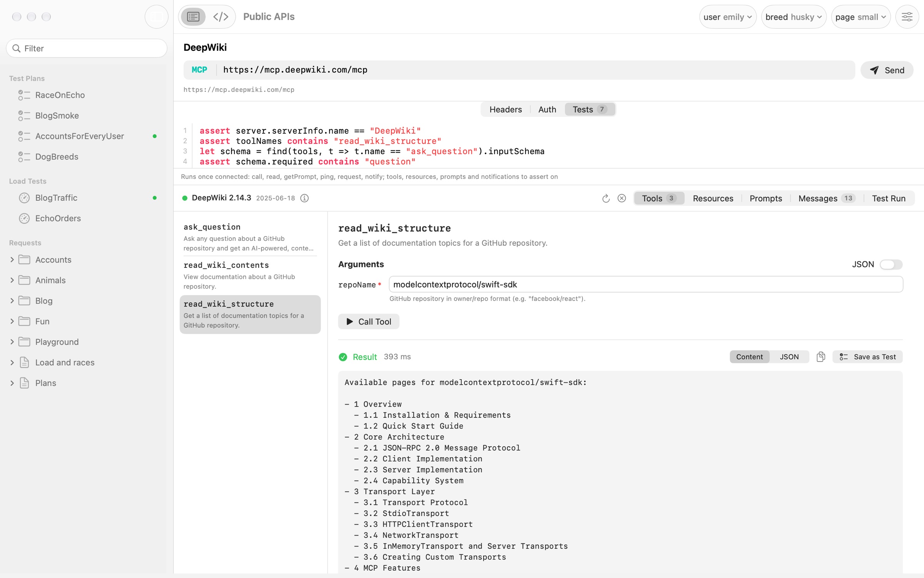Click the Filter search field

87,48
